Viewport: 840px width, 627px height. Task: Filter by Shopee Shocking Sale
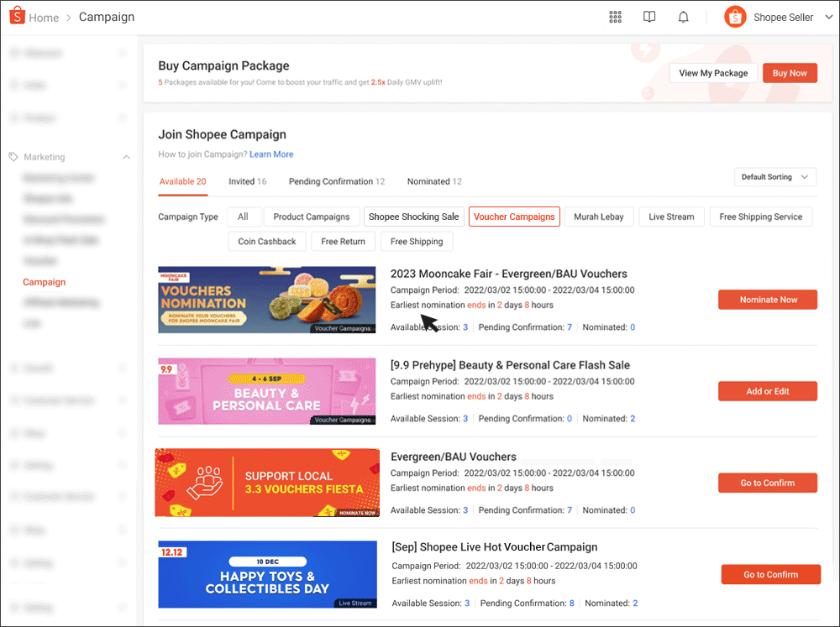413,217
